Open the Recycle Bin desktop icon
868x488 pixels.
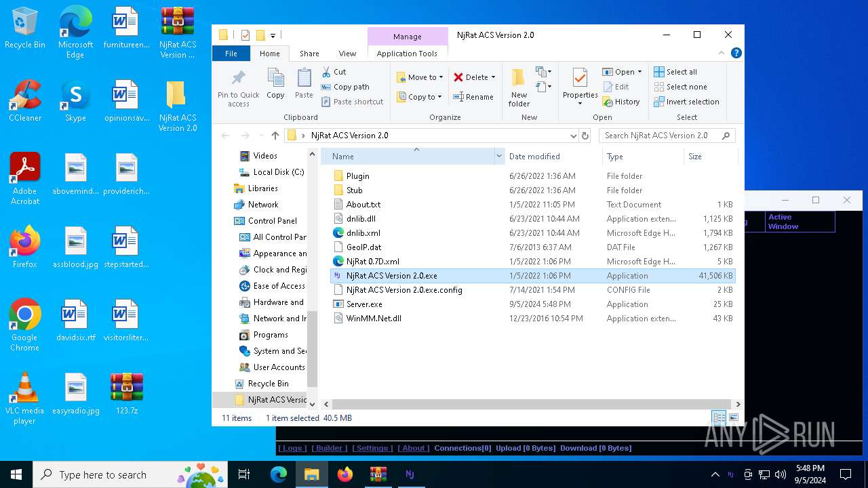(25, 28)
